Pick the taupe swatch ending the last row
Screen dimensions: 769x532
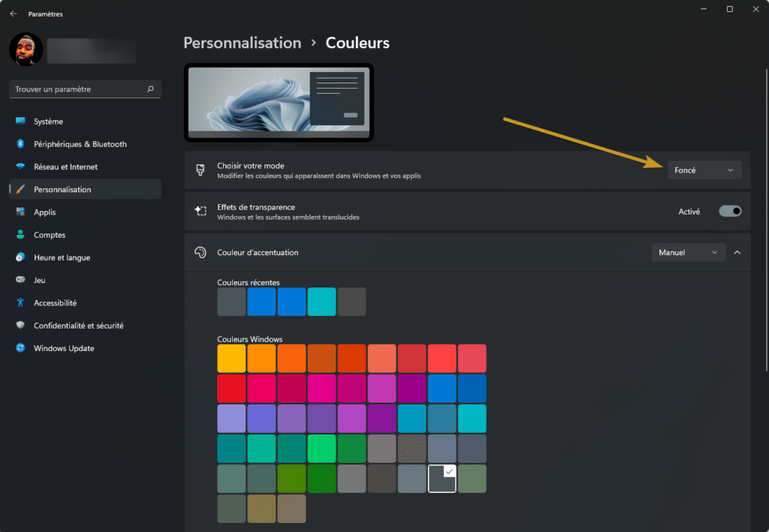(x=292, y=509)
